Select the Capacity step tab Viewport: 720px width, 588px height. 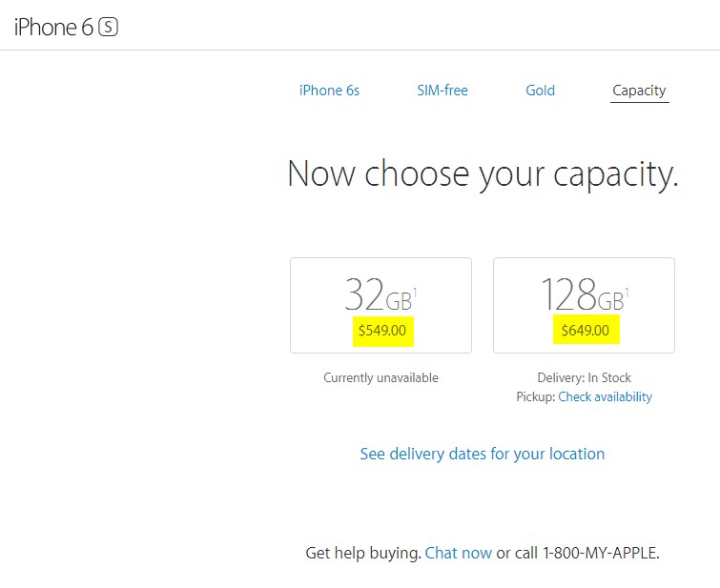(x=639, y=91)
